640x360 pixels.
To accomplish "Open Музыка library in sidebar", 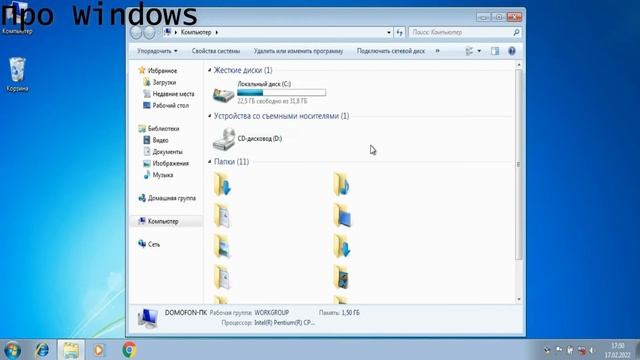I will click(158, 175).
